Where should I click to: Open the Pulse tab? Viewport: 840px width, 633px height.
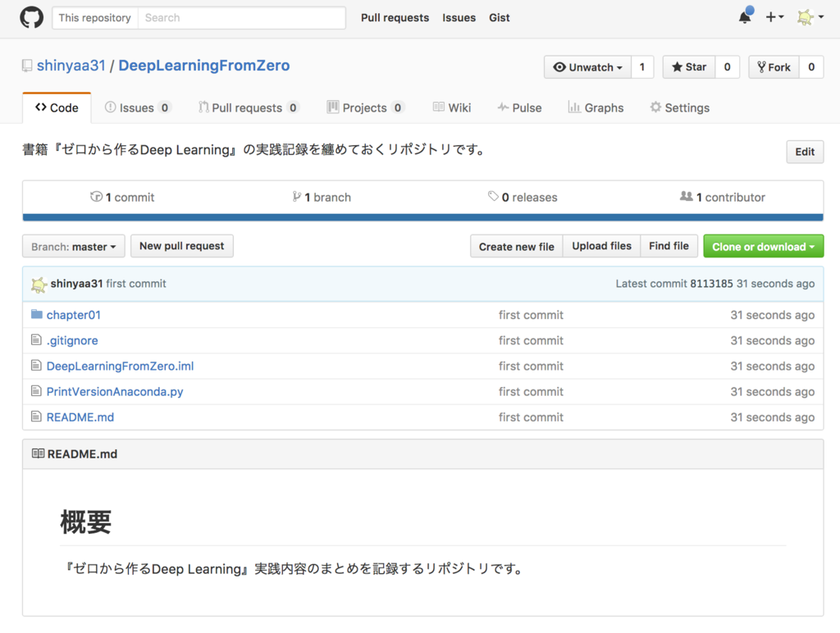coord(519,107)
